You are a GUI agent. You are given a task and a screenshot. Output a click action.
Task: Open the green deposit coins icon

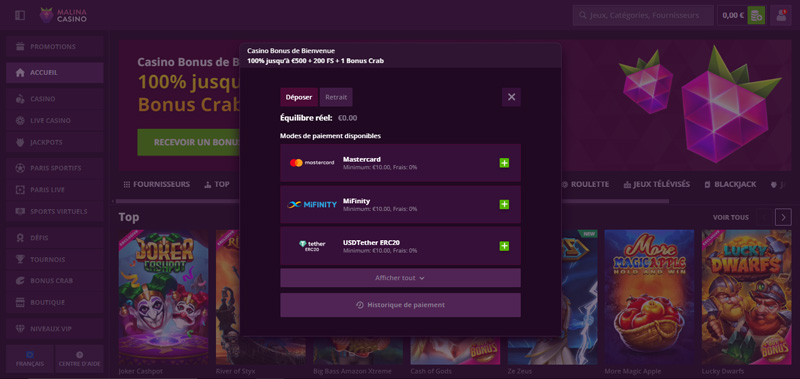(x=756, y=15)
